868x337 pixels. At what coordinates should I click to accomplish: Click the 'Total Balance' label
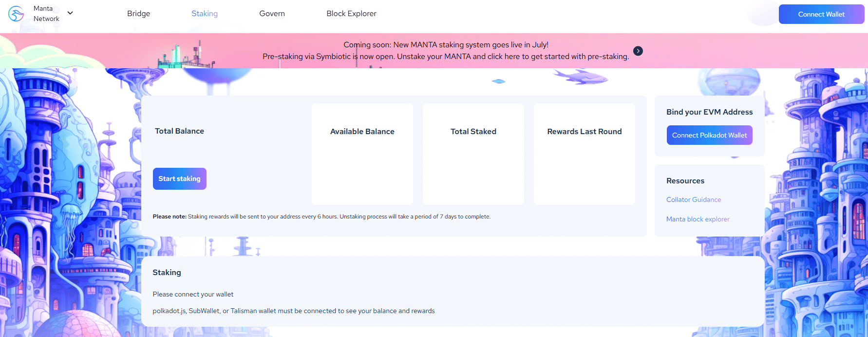pyautogui.click(x=179, y=131)
